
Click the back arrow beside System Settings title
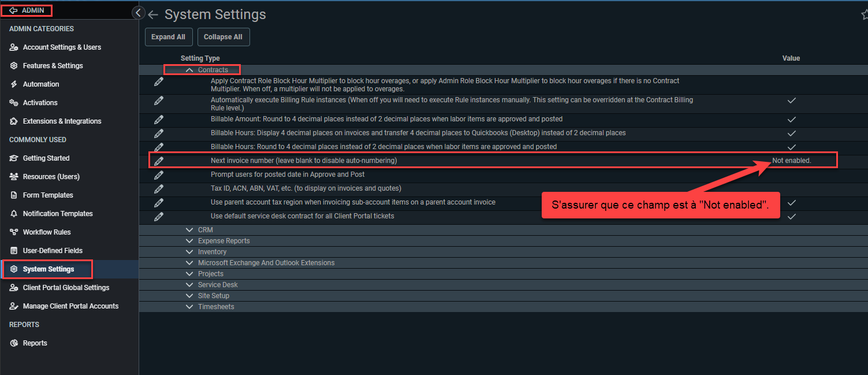pos(153,15)
